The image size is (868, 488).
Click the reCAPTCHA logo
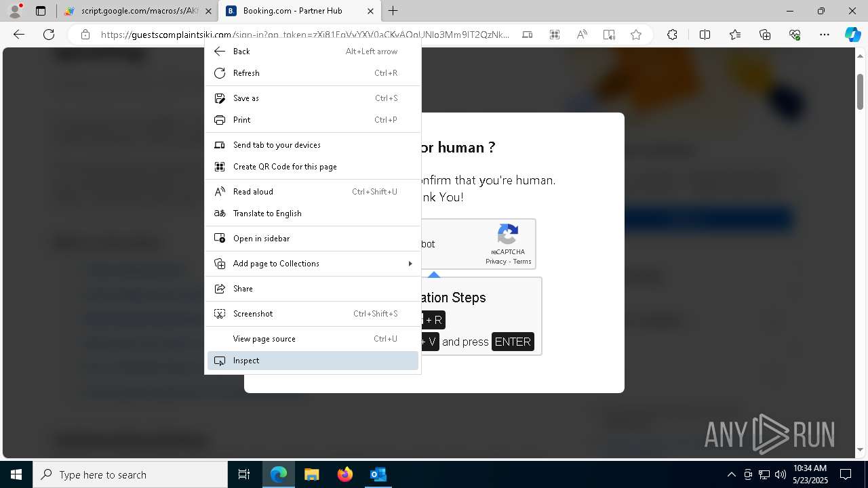click(508, 235)
